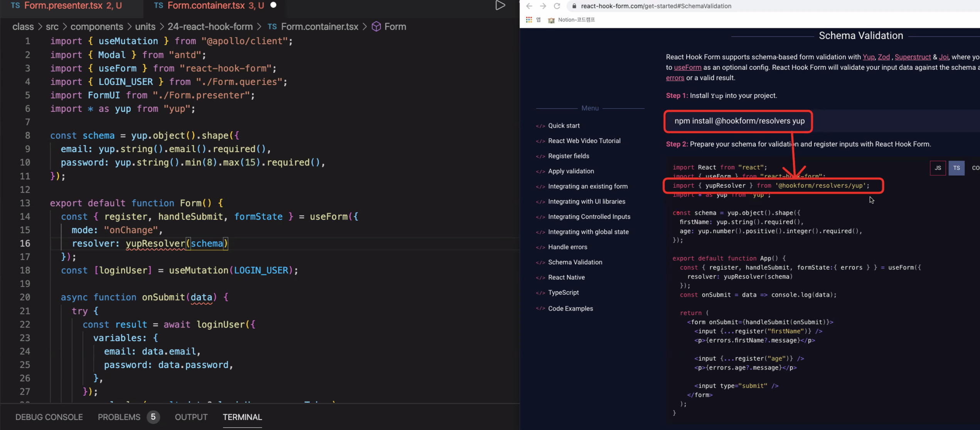
Task: Click the Form symbol cube icon in breadcrumb
Action: point(376,27)
